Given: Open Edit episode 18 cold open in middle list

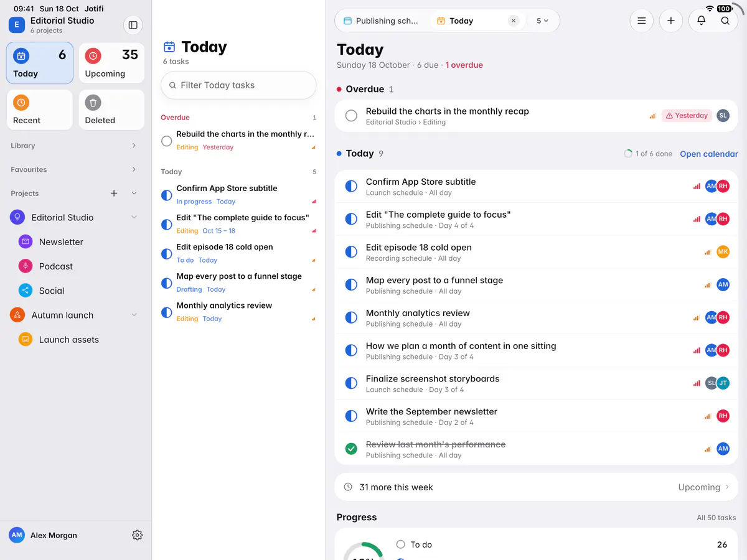Looking at the screenshot, I should coord(238,253).
